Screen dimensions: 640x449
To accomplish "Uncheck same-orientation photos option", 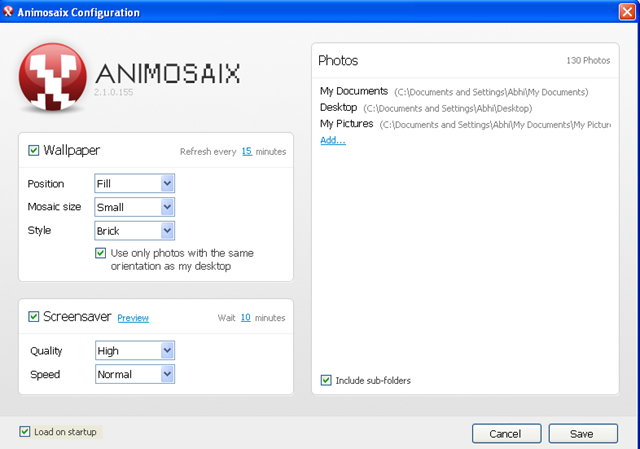I will 100,253.
